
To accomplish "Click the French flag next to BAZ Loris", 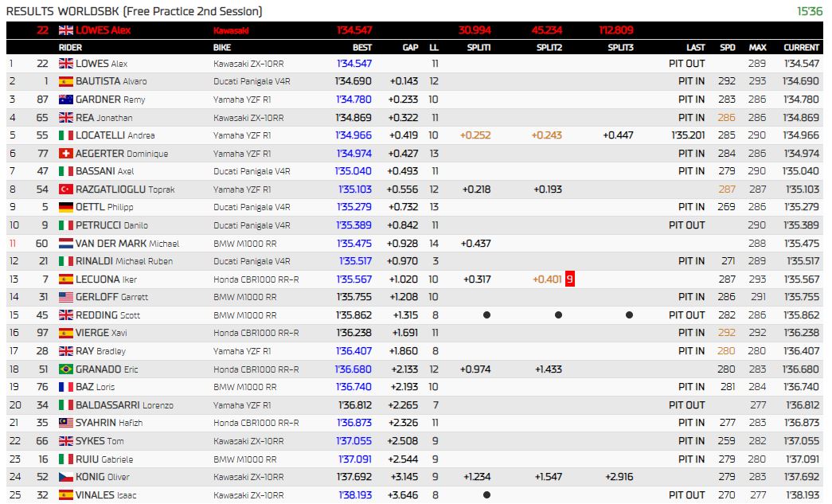I will (x=66, y=387).
